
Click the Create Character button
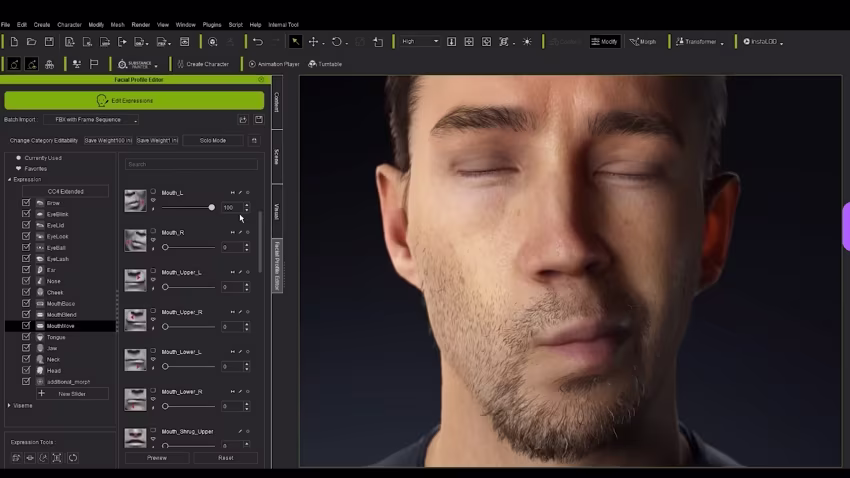coord(203,64)
